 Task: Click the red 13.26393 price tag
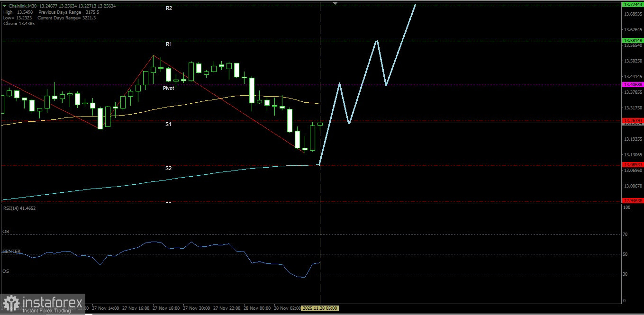(x=633, y=121)
